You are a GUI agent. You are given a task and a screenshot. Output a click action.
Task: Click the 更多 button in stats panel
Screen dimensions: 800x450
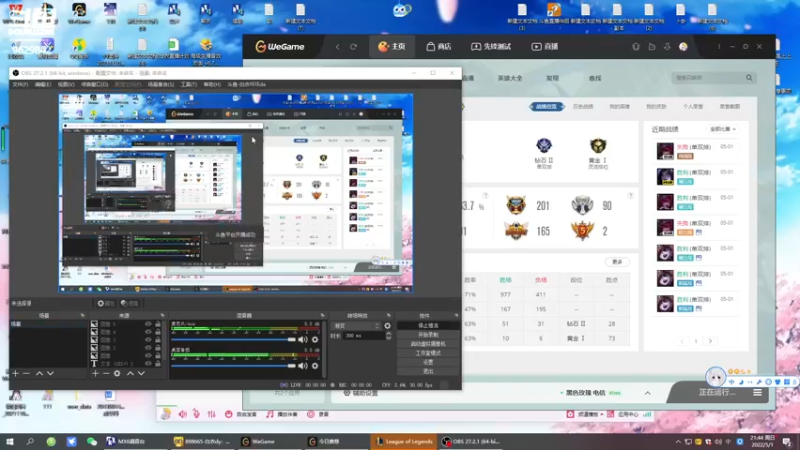[x=617, y=262]
